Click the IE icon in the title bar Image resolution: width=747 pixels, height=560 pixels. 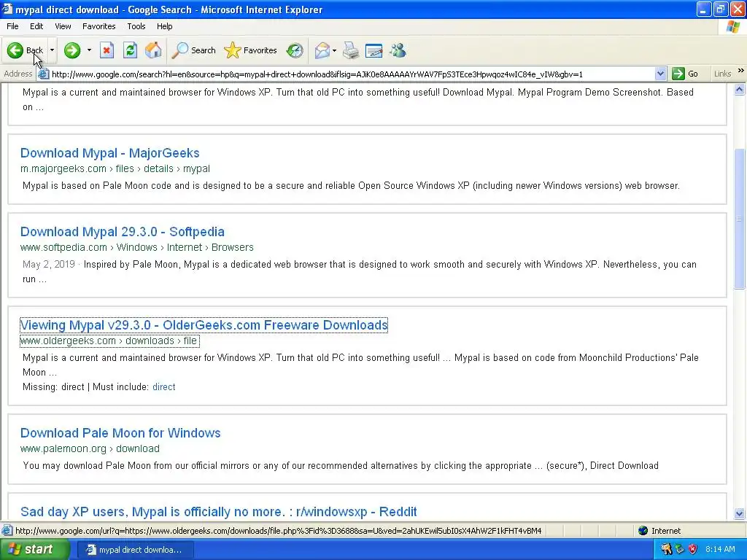[x=7, y=9]
